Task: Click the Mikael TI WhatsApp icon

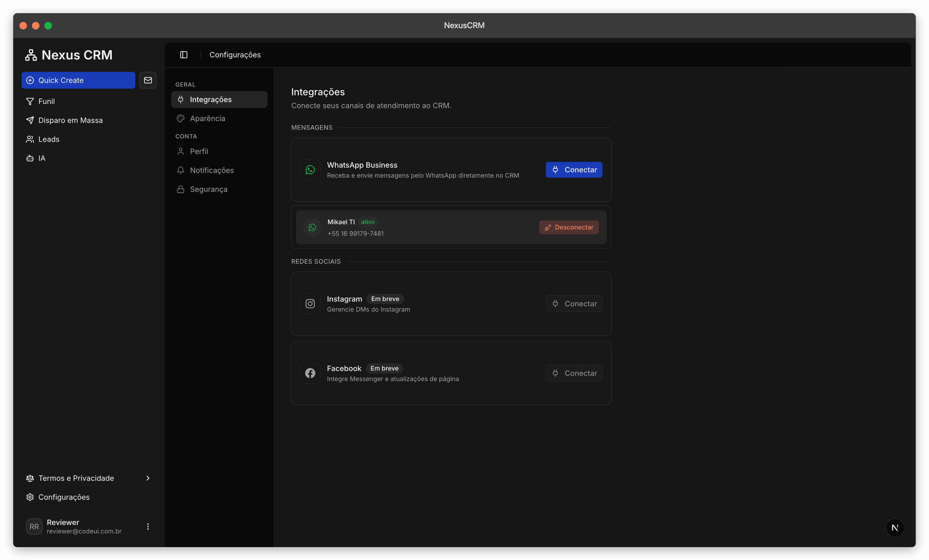Action: (312, 227)
